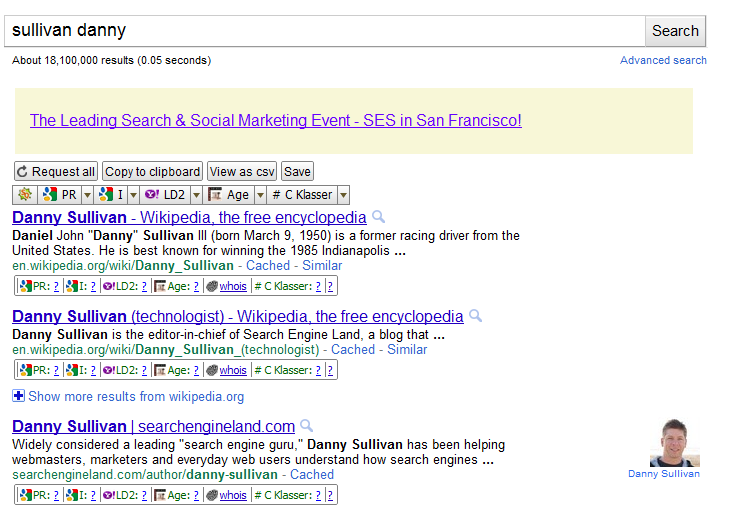This screenshot has width=756, height=510.
Task: Request C Klasser value for technologist result
Action: click(318, 370)
